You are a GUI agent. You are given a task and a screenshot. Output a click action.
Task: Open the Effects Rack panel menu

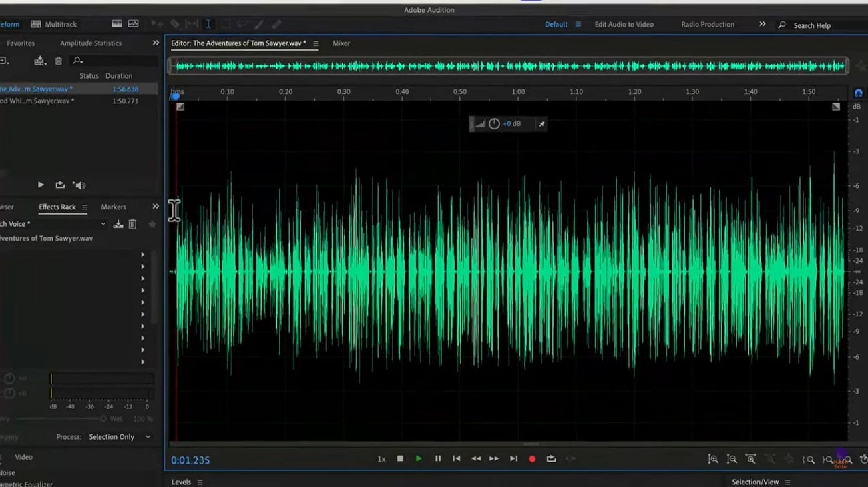click(85, 207)
